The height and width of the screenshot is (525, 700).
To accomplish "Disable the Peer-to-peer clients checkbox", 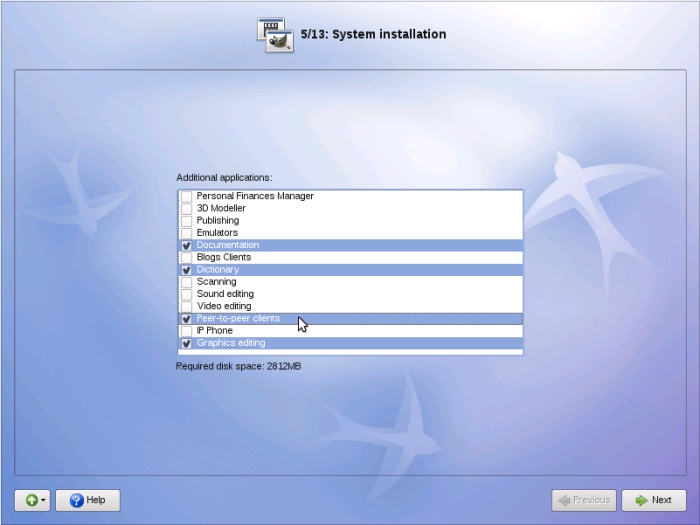I will tap(187, 319).
